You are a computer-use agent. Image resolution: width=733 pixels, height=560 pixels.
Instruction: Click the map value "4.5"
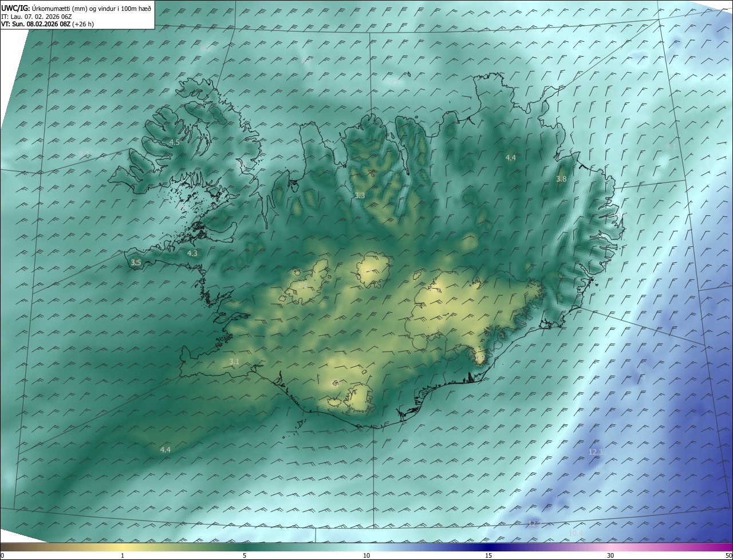click(175, 142)
